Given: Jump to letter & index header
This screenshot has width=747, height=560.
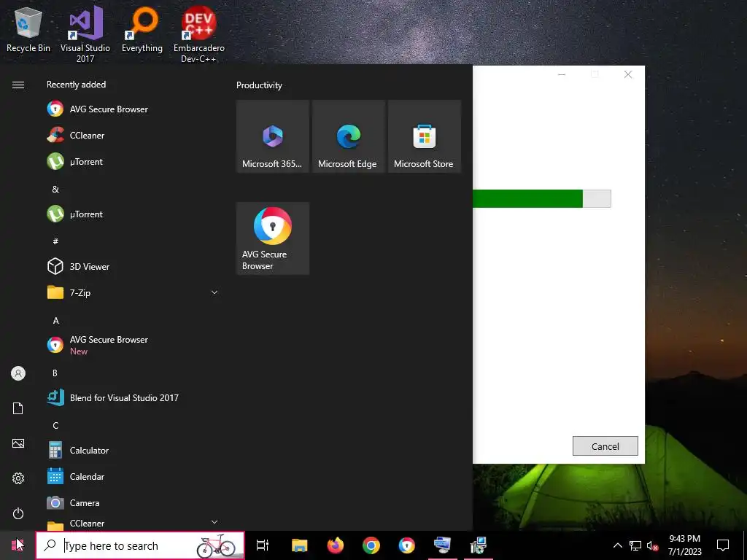Looking at the screenshot, I should point(55,189).
